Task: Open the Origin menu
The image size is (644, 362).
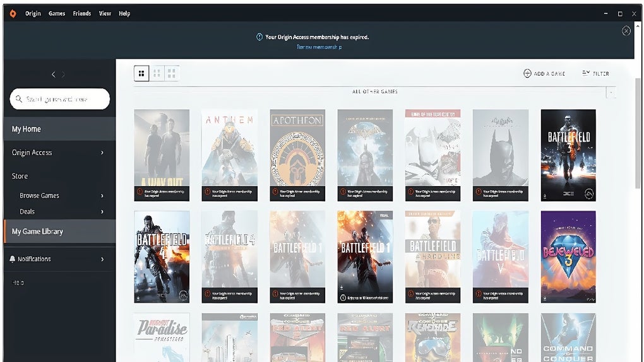Action: 33,13
